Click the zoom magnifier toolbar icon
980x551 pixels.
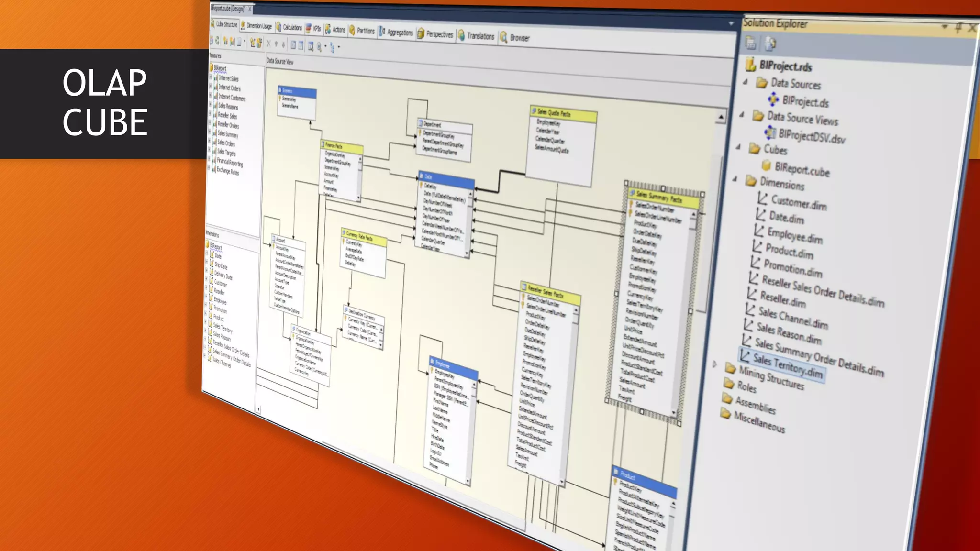pyautogui.click(x=319, y=46)
